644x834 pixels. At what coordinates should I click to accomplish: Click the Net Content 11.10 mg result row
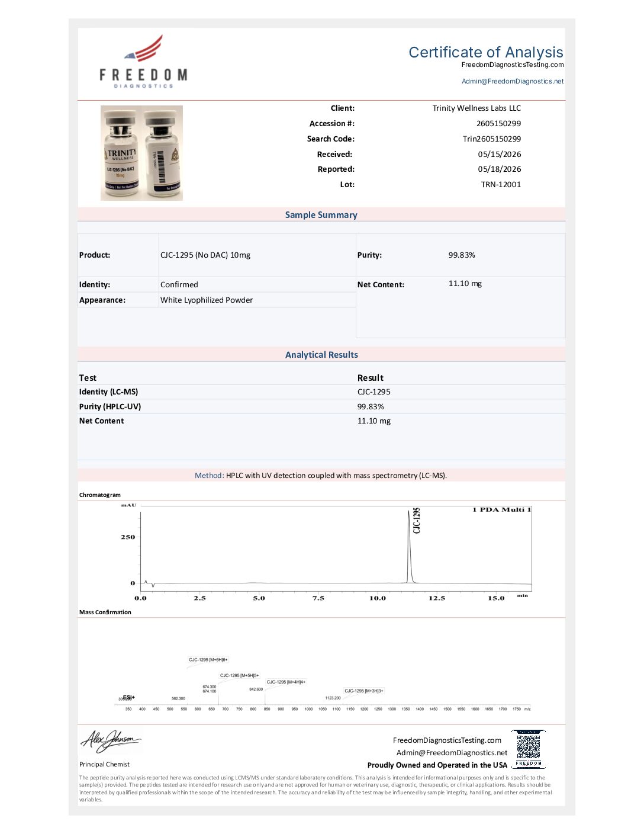321,421
